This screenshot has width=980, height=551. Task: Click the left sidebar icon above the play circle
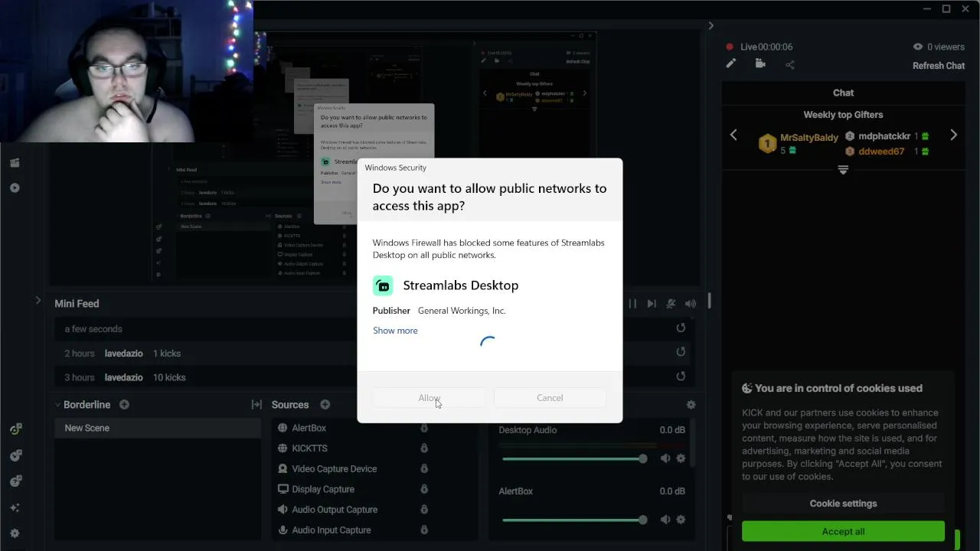tap(15, 162)
